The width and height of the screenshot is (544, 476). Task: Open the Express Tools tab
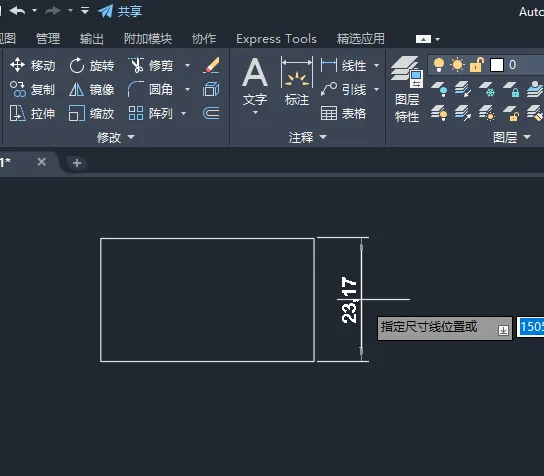point(276,39)
